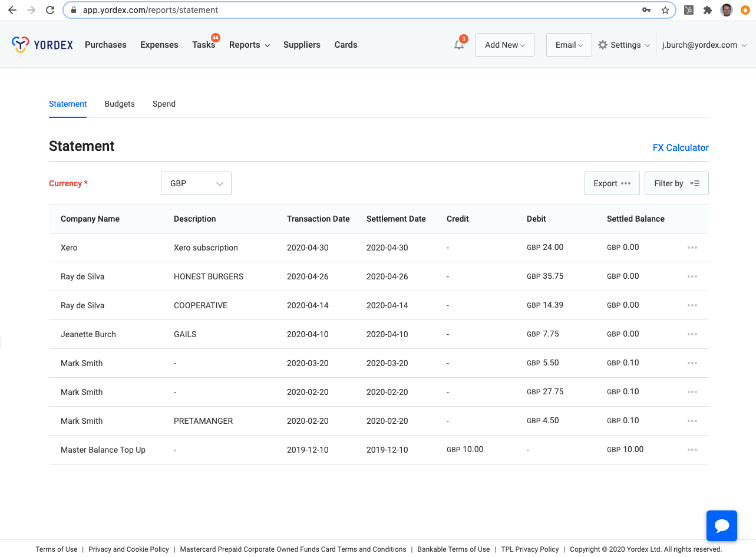Open the Currency GBP dropdown
The width and height of the screenshot is (756, 557).
point(196,183)
